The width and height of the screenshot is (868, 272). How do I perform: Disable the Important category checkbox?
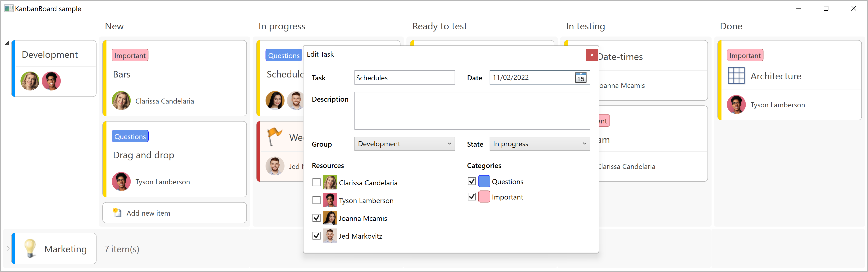(x=471, y=197)
